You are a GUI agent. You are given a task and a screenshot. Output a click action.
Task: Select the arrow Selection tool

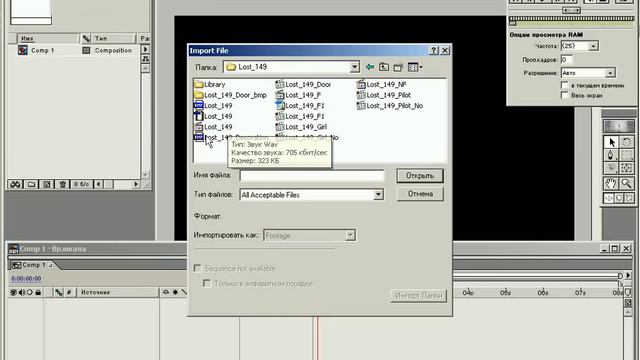pos(611,142)
